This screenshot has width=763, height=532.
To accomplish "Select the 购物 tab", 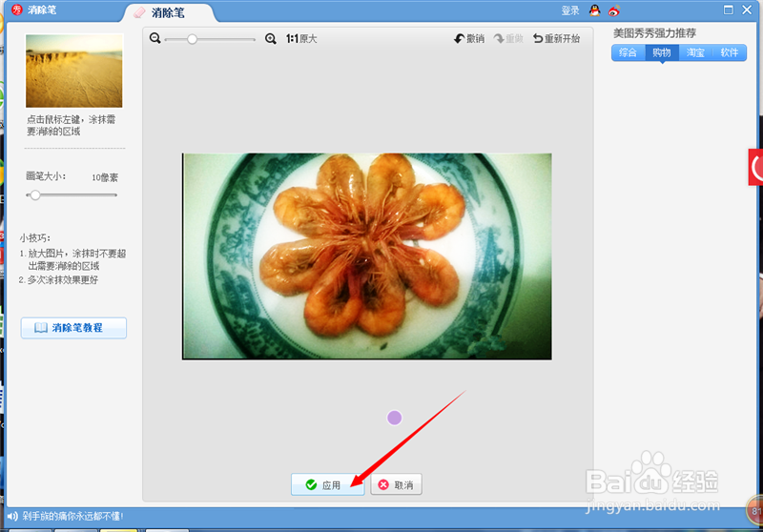I will coord(662,52).
